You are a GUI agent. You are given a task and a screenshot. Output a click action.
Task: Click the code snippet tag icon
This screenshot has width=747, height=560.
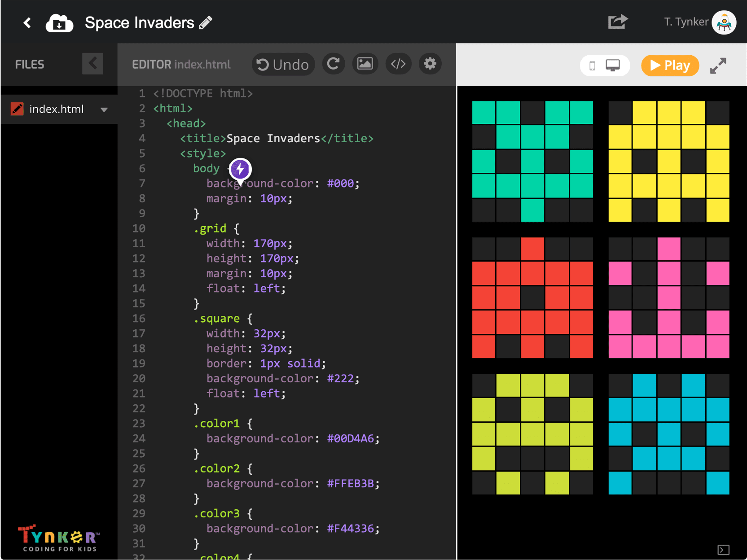398,64
